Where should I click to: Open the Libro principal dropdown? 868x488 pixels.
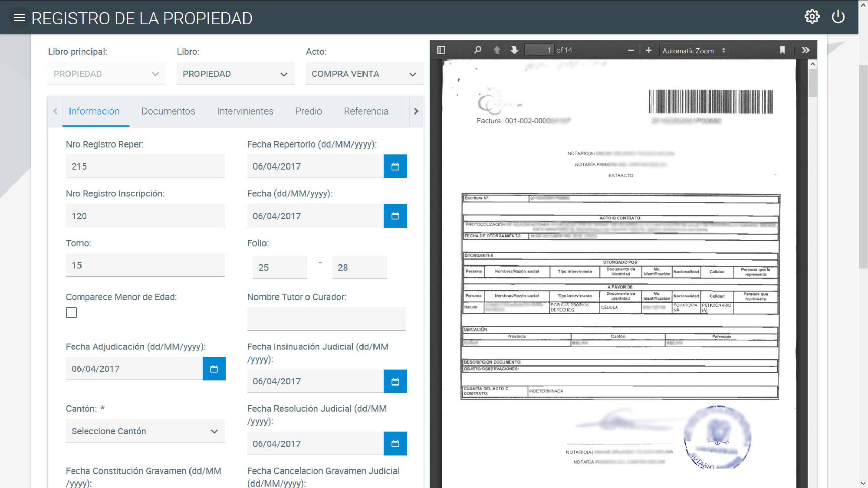(x=106, y=74)
